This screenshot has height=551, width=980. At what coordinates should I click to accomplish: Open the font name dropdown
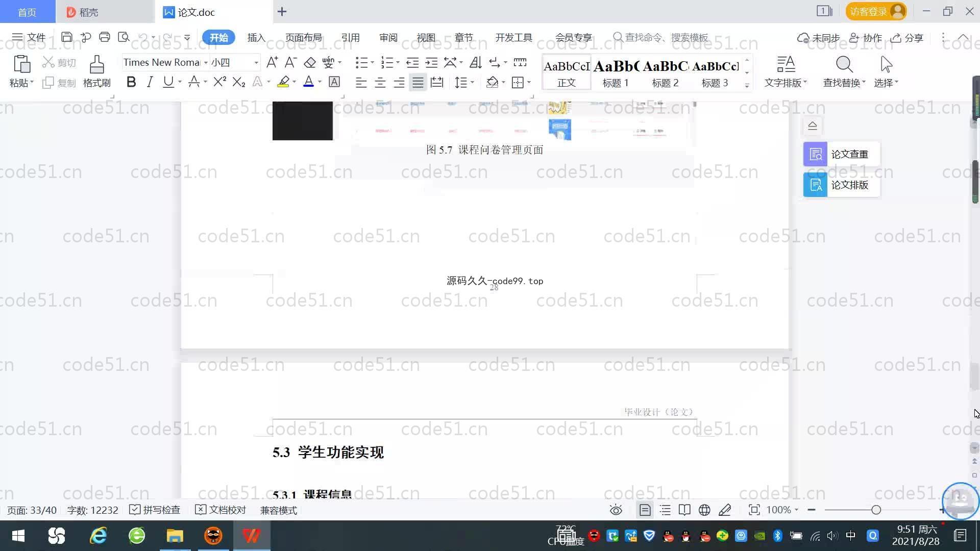click(206, 62)
